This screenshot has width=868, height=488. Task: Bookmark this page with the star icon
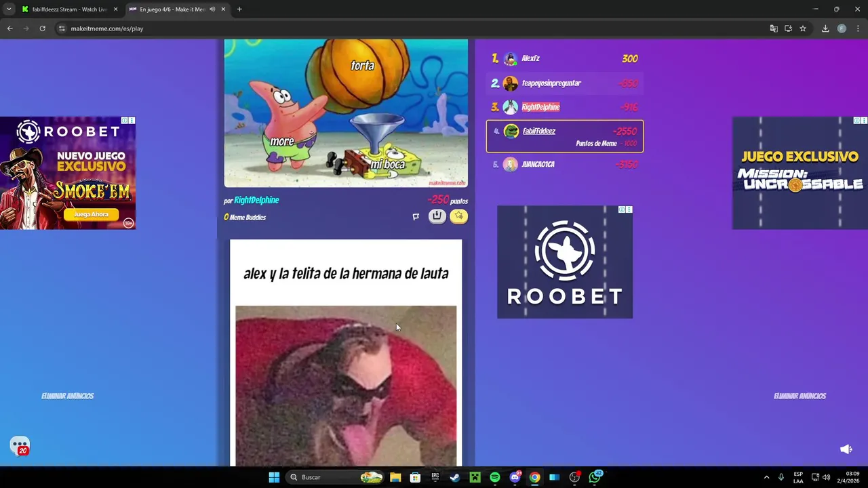(803, 28)
